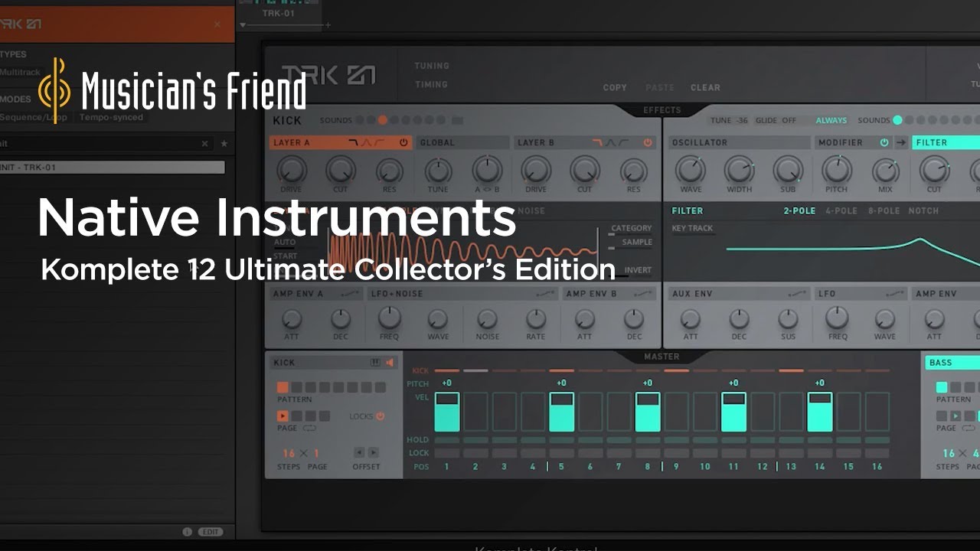Viewport: 980px width, 551px height.
Task: Enable empty sequencer step 2
Action: [x=475, y=412]
